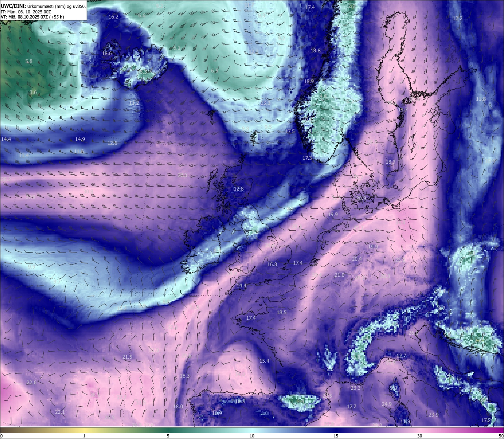Click the forecast offset "(+55 h)"

click(57, 17)
